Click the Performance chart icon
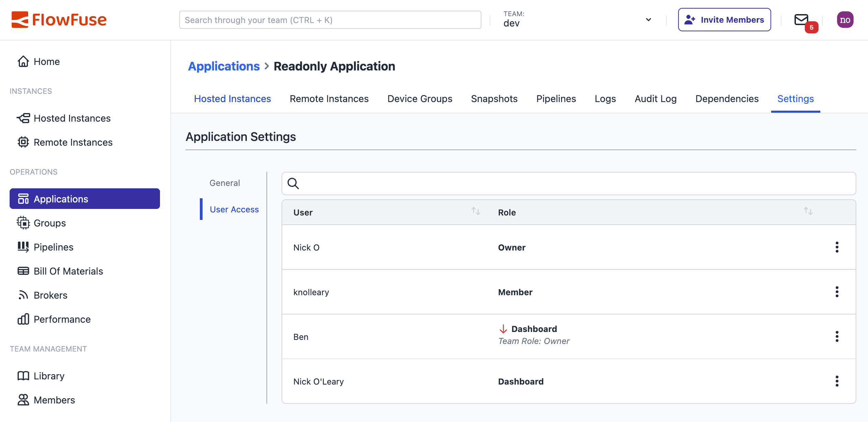The width and height of the screenshot is (868, 422). tap(23, 319)
